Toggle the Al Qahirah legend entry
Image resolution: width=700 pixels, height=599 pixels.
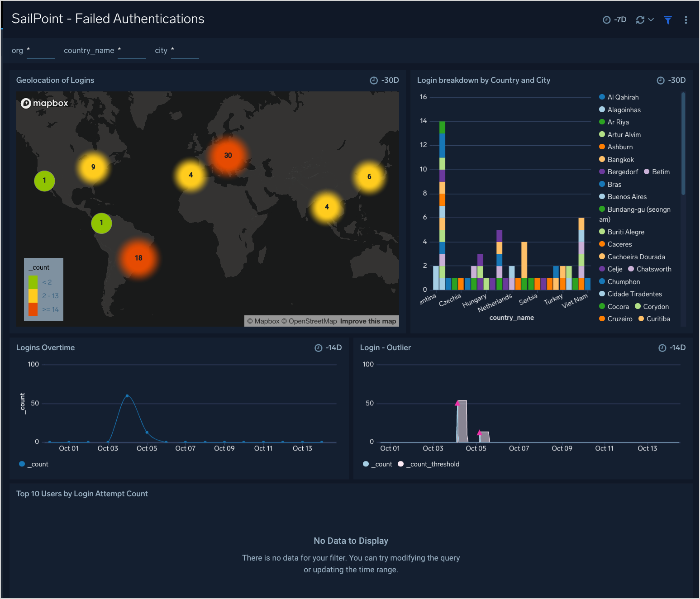click(623, 97)
